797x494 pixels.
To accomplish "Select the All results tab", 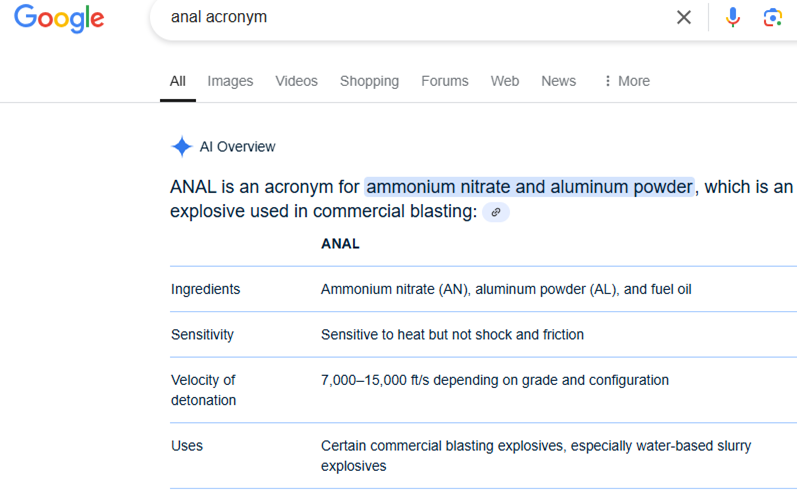I will point(177,81).
